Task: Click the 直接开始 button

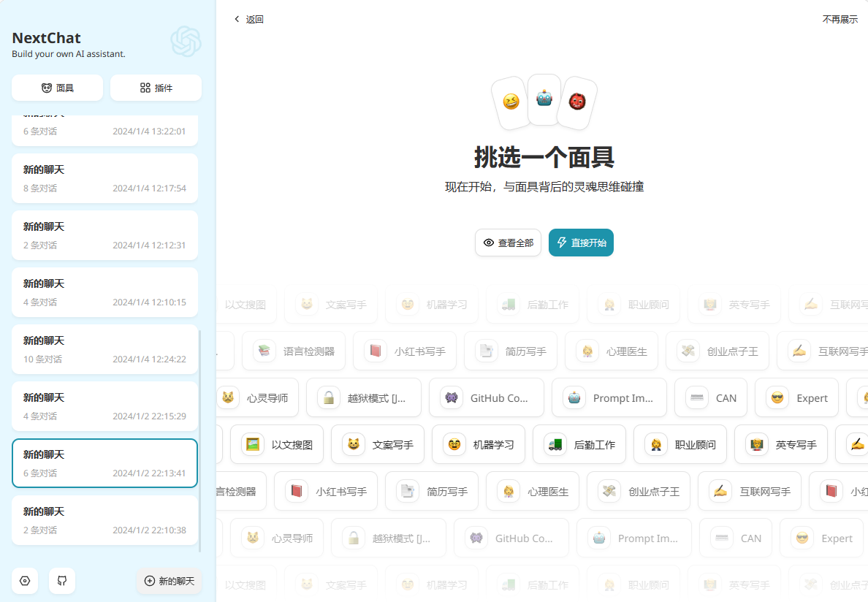Action: click(x=581, y=243)
